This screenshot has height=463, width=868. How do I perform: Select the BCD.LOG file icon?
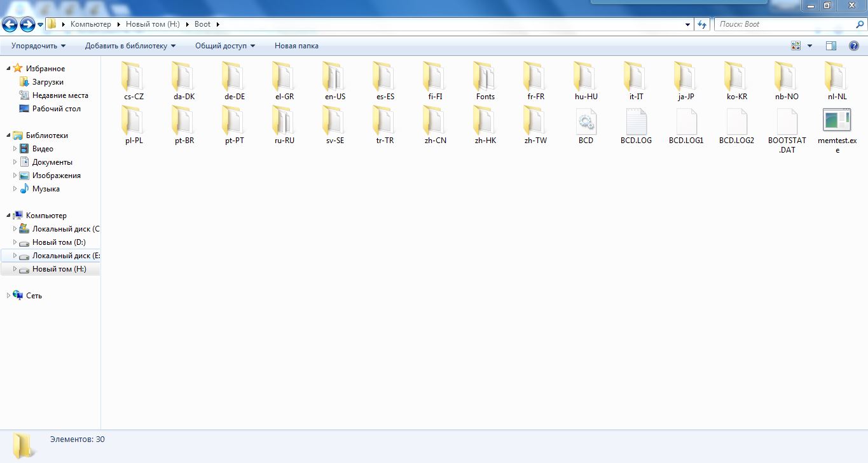636,121
